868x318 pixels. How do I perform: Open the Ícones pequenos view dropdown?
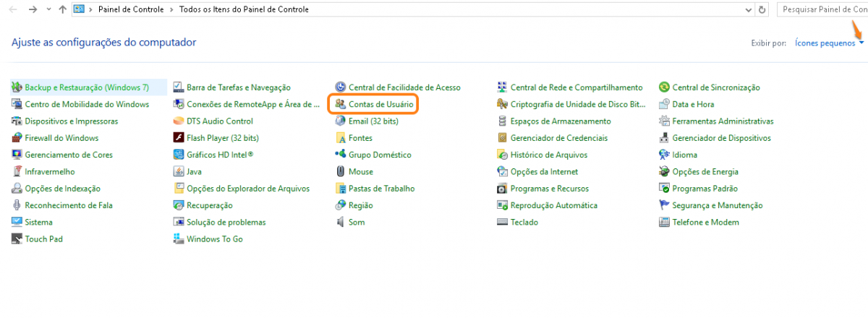point(830,43)
